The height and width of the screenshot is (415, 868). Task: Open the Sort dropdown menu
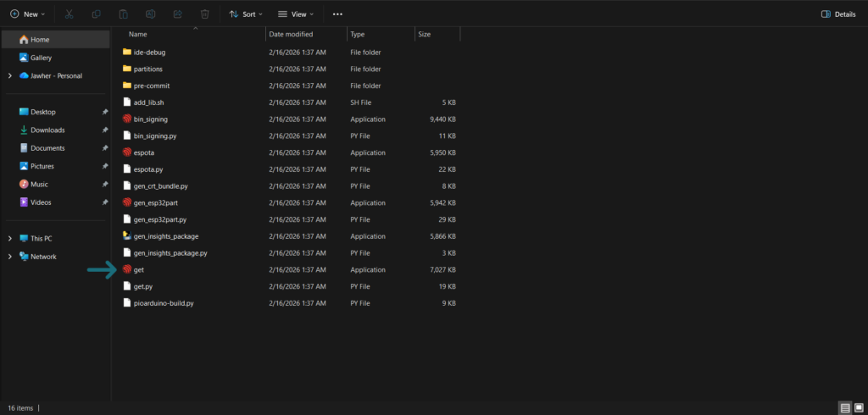point(246,14)
